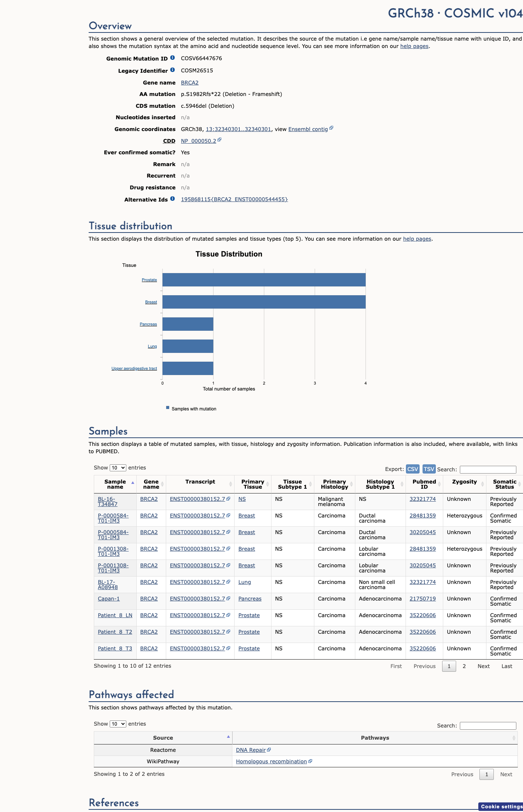Click Samples with mutation legend swatch

click(x=168, y=408)
